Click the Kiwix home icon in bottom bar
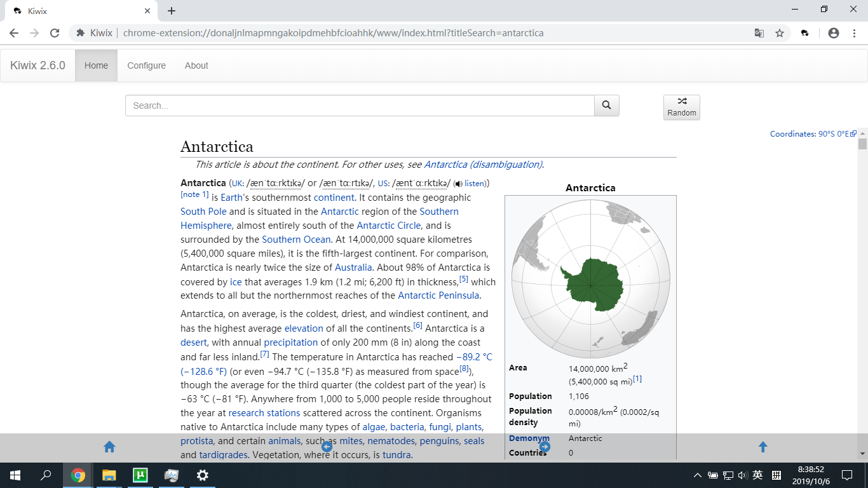Image resolution: width=868 pixels, height=488 pixels. click(x=109, y=447)
